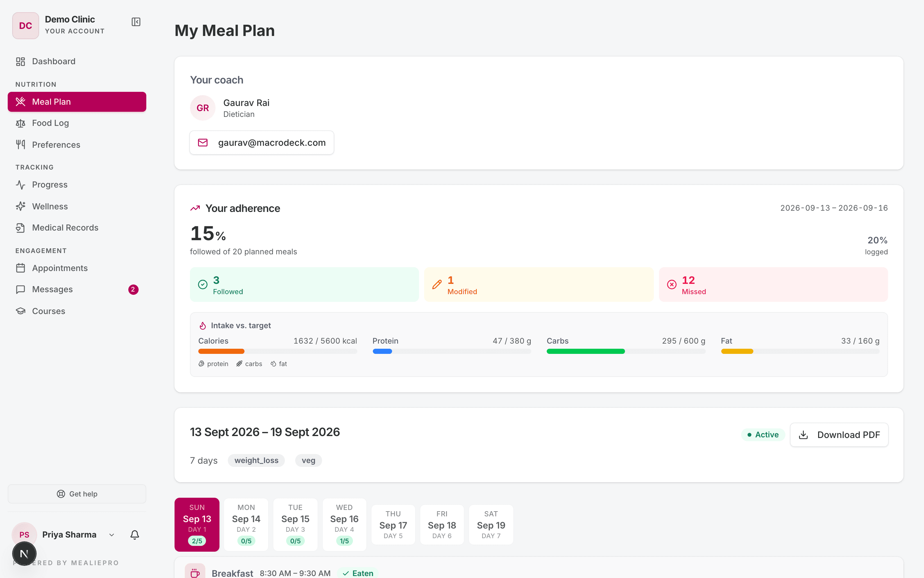Go to Preferences in sidebar
The image size is (924, 578).
point(77,144)
